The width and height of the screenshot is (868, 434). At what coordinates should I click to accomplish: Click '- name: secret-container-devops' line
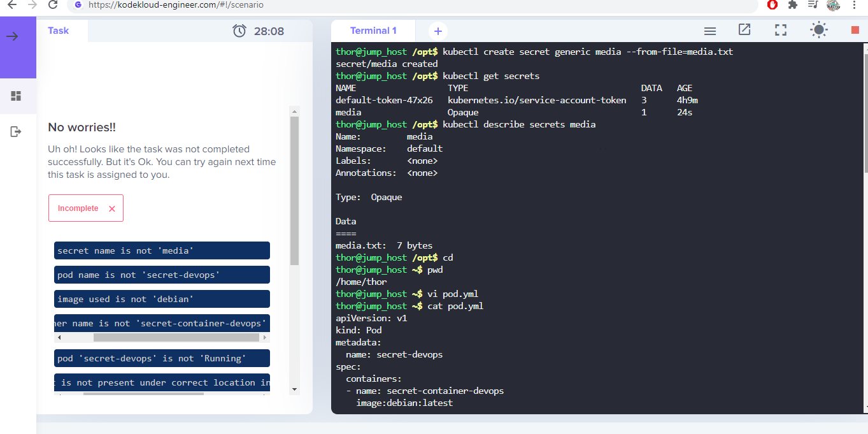(425, 391)
